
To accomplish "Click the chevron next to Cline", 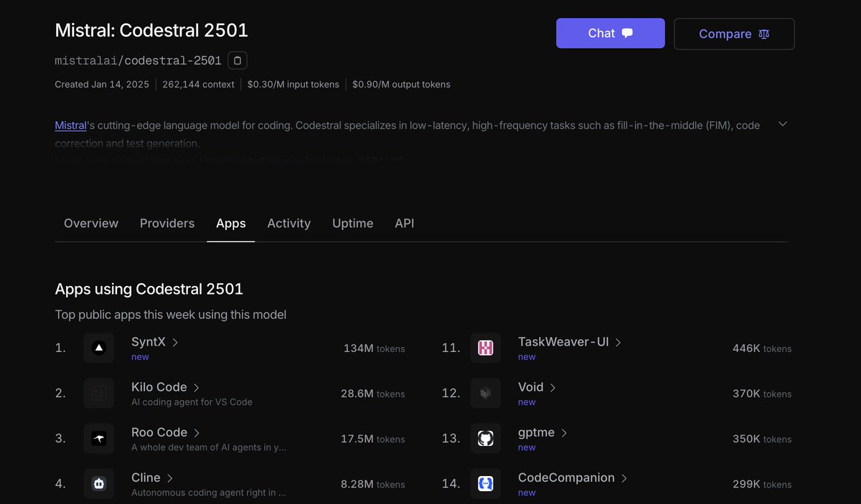I will (170, 478).
